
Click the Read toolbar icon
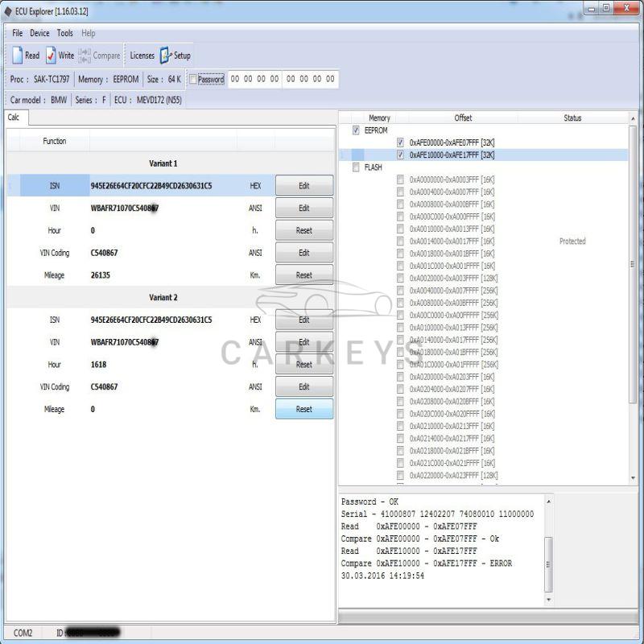point(17,55)
